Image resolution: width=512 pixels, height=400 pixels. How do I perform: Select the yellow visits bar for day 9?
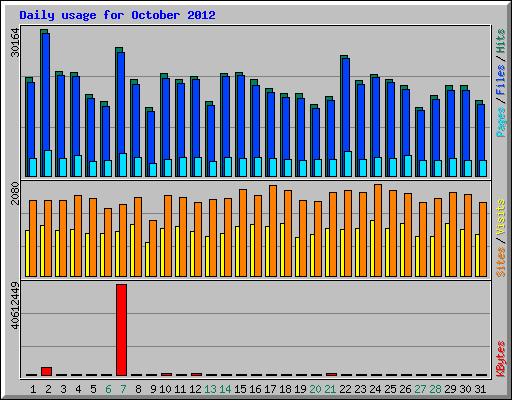coord(147,259)
